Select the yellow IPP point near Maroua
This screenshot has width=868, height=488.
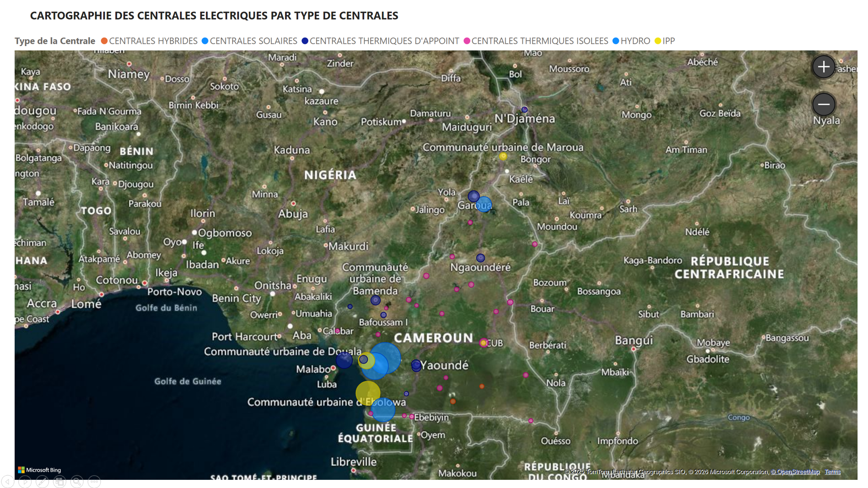(503, 156)
